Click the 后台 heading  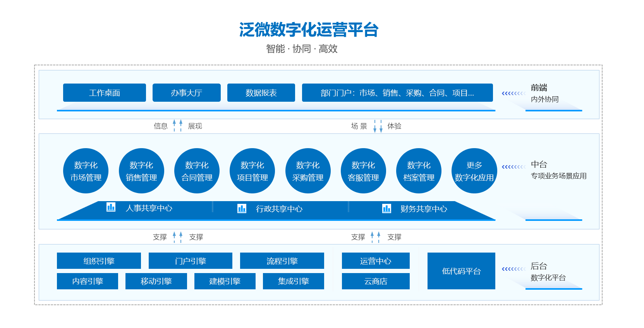click(x=539, y=266)
